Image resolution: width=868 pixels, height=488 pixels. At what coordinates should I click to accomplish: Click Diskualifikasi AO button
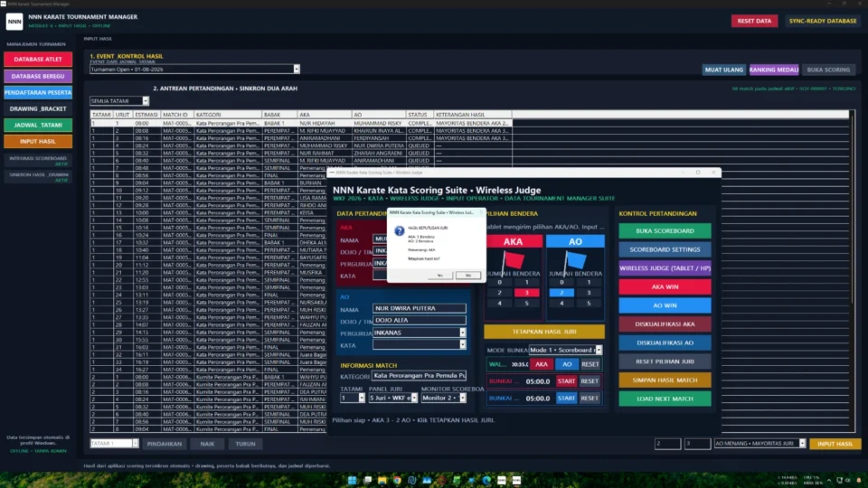665,343
